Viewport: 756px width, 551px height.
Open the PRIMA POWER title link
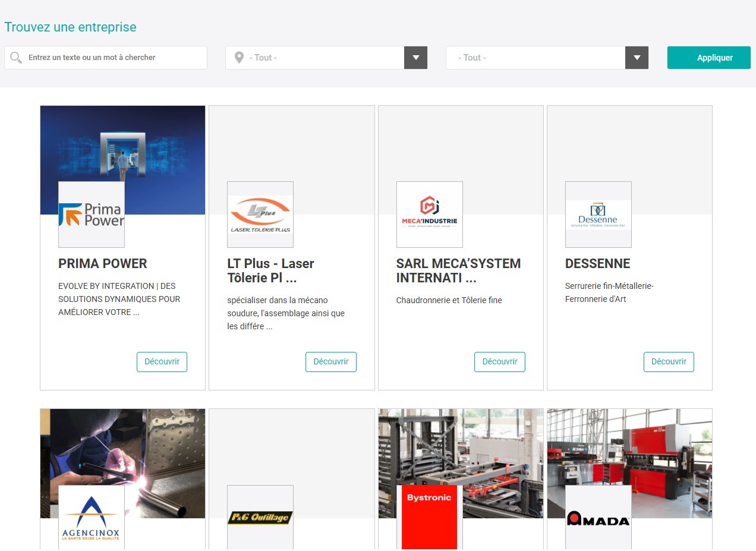point(103,263)
